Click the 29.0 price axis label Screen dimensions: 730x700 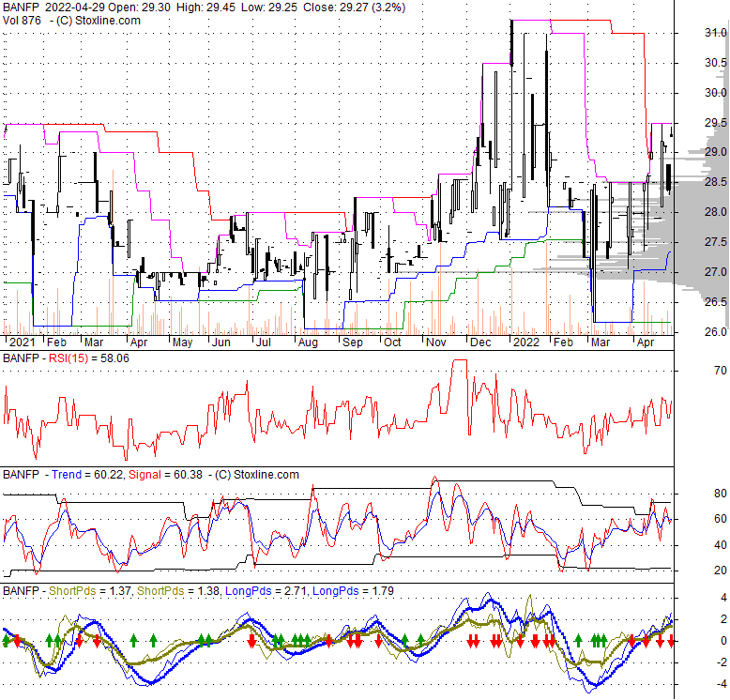coord(716,152)
